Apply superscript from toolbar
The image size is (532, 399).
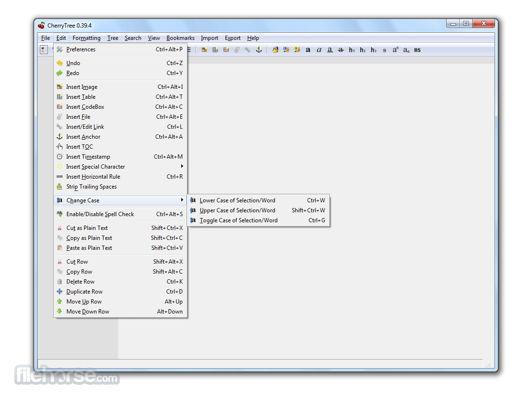pos(396,50)
